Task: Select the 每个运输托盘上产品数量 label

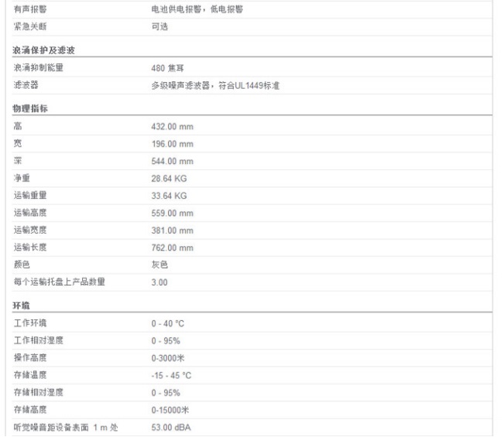Action: tap(59, 282)
